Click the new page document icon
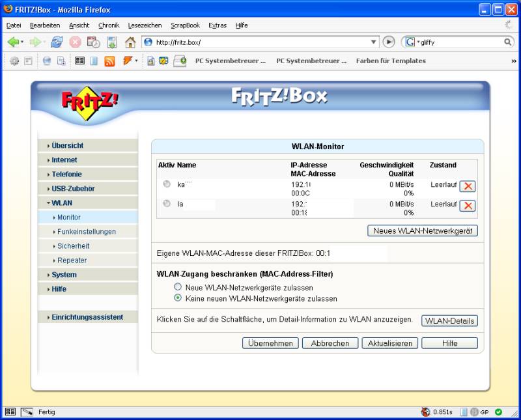Screen dimensions: 521x420 [61, 61]
